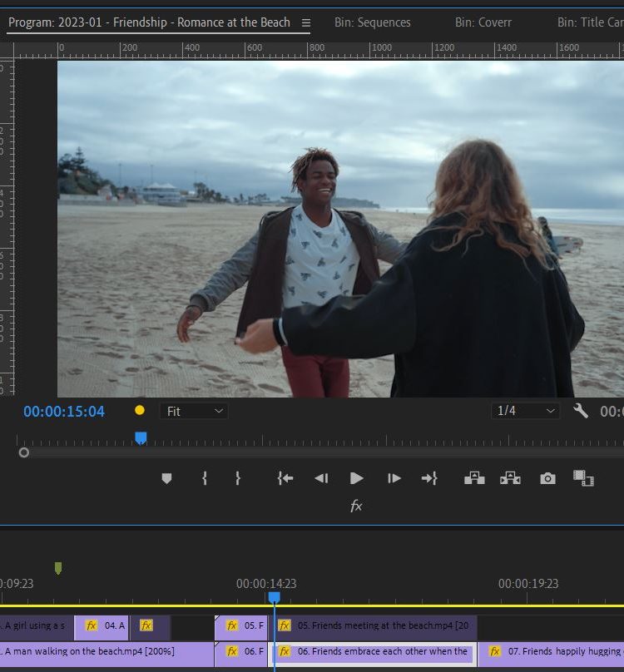This screenshot has width=624, height=672.
Task: Select the Program: Friendship - Romance at the Beach tab
Action: point(149,22)
